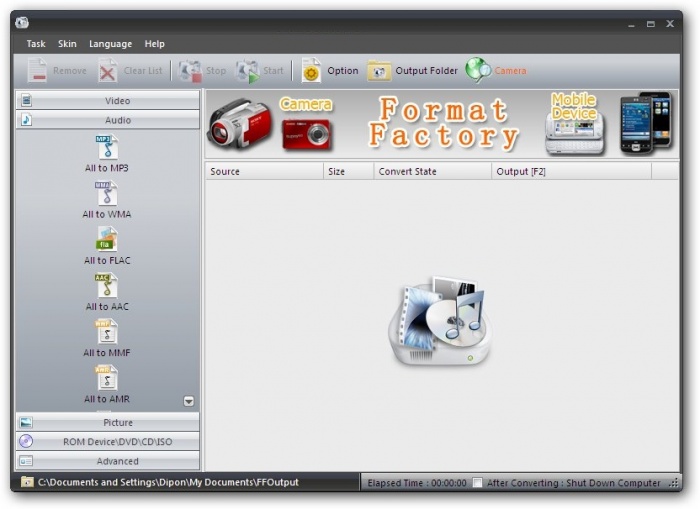700x509 pixels.
Task: Click the Elapsed Time status text
Action: tap(417, 483)
